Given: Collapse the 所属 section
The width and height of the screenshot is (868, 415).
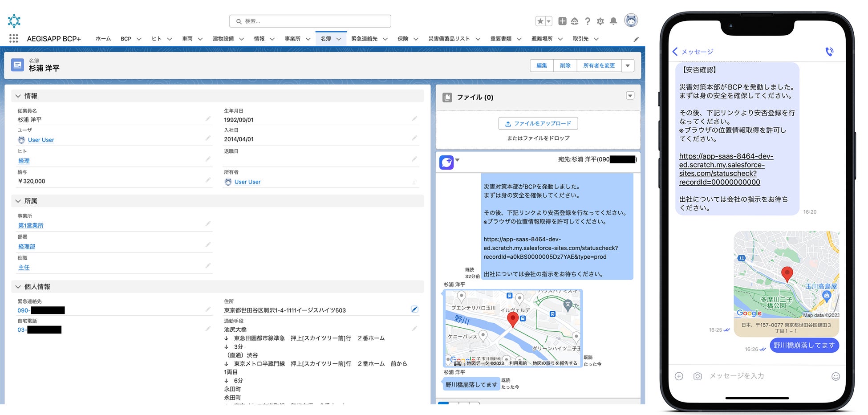Looking at the screenshot, I should [x=18, y=201].
